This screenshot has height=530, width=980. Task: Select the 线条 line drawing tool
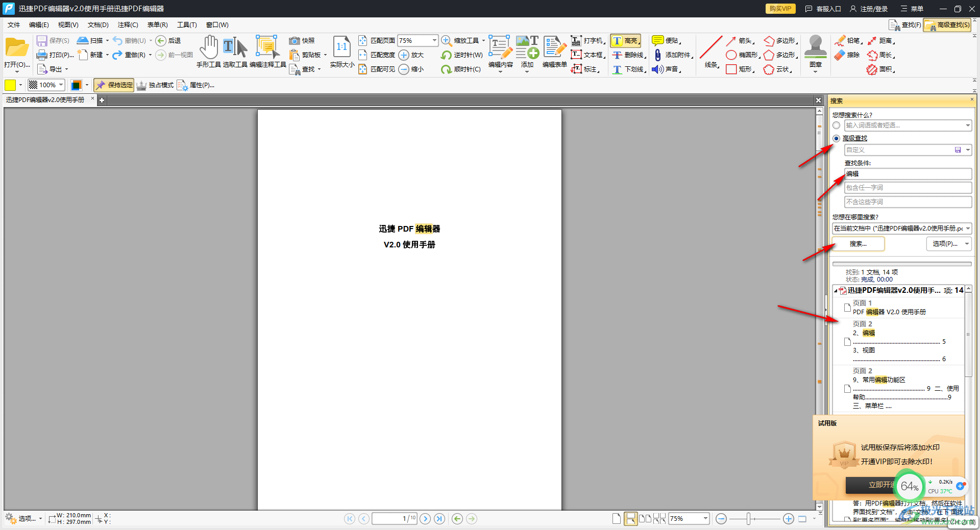pos(711,52)
